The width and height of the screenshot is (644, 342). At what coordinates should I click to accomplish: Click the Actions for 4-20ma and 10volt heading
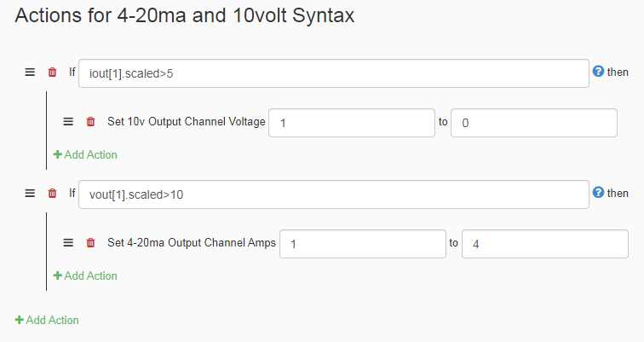184,15
